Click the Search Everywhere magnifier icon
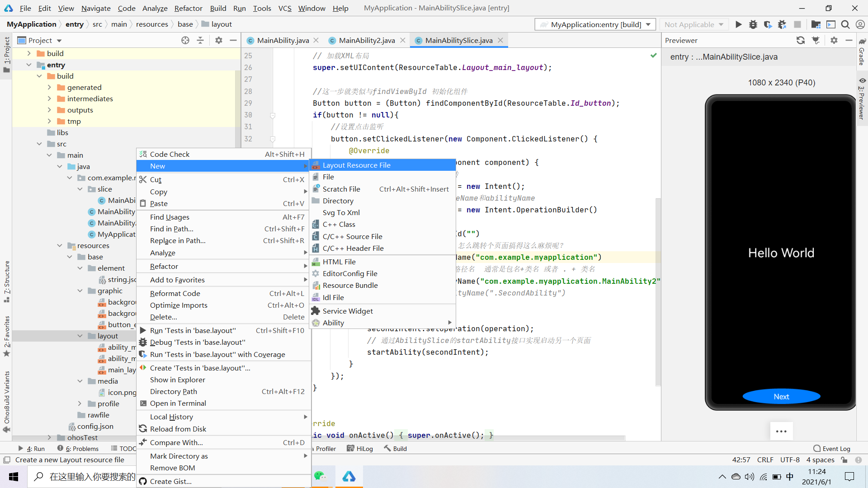Viewport: 868px width, 488px height. click(x=845, y=24)
